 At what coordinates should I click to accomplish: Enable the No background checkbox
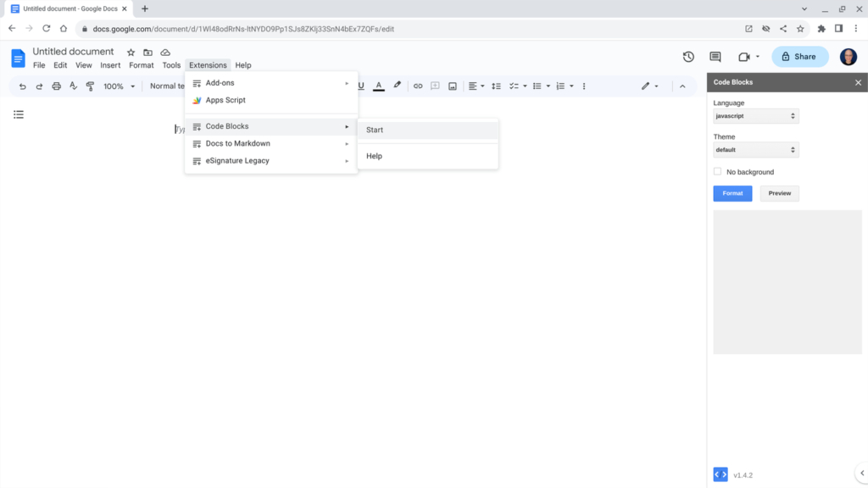point(718,171)
